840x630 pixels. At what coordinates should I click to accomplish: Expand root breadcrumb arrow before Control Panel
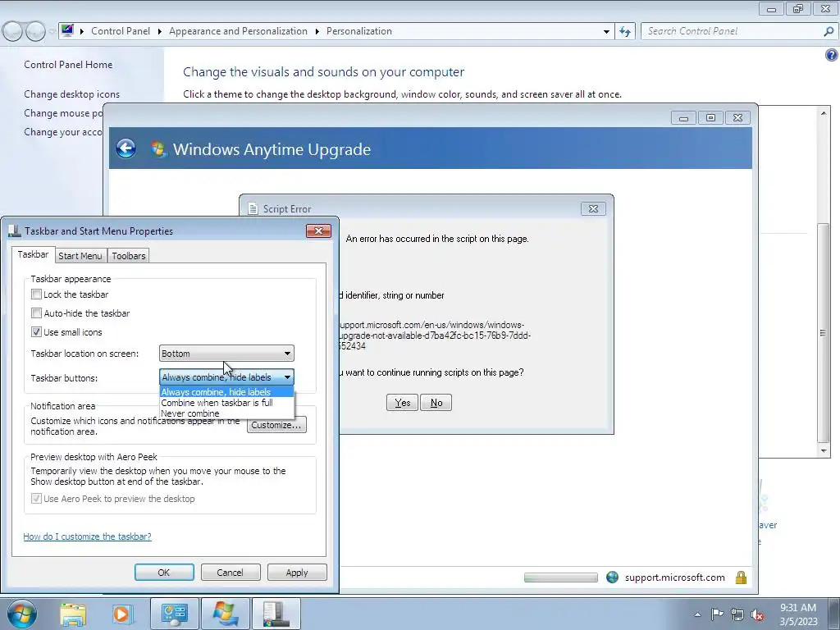point(82,31)
